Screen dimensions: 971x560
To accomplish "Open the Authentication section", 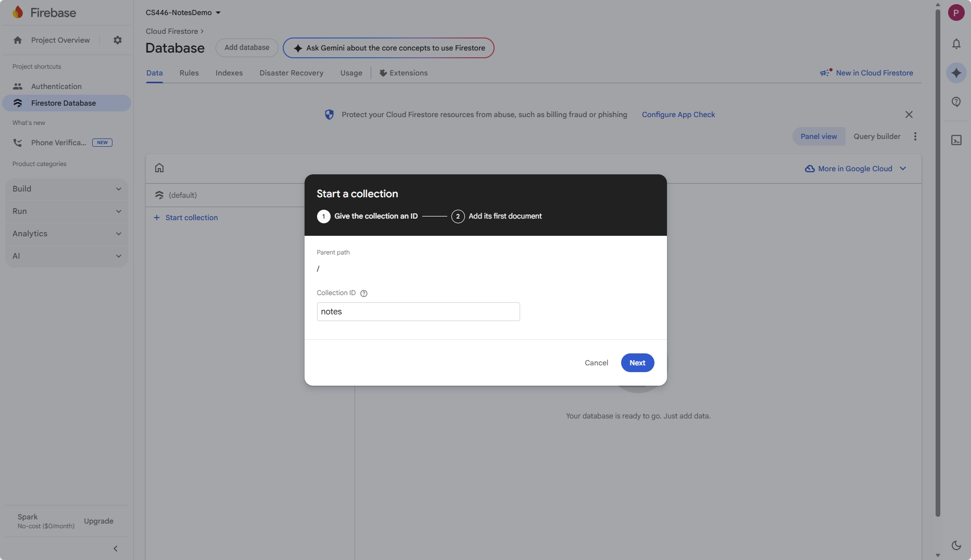I will (x=56, y=86).
